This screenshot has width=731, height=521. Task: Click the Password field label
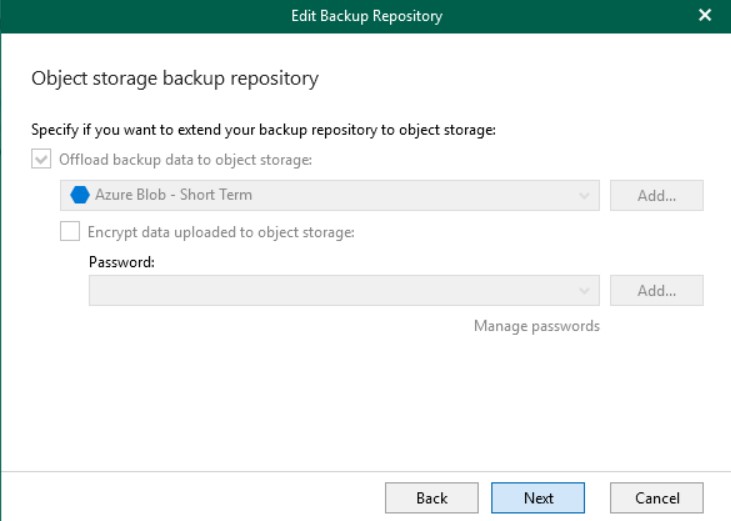(122, 262)
